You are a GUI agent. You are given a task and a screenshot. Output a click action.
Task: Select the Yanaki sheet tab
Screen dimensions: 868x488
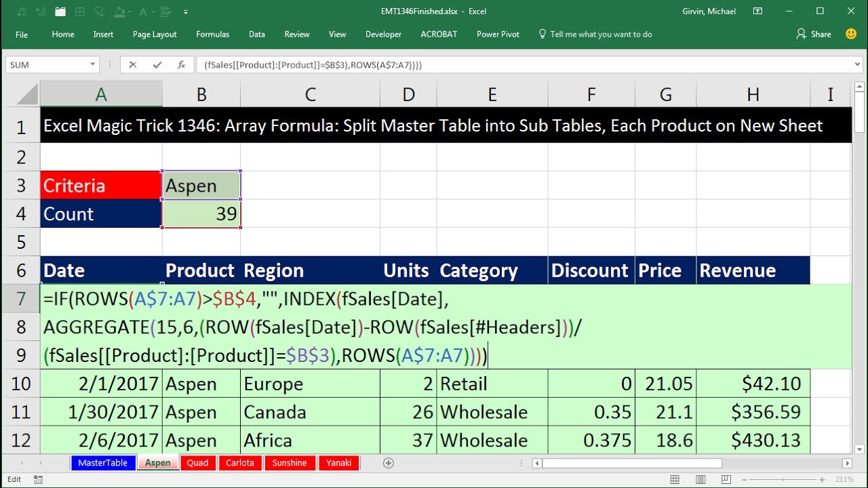point(338,463)
